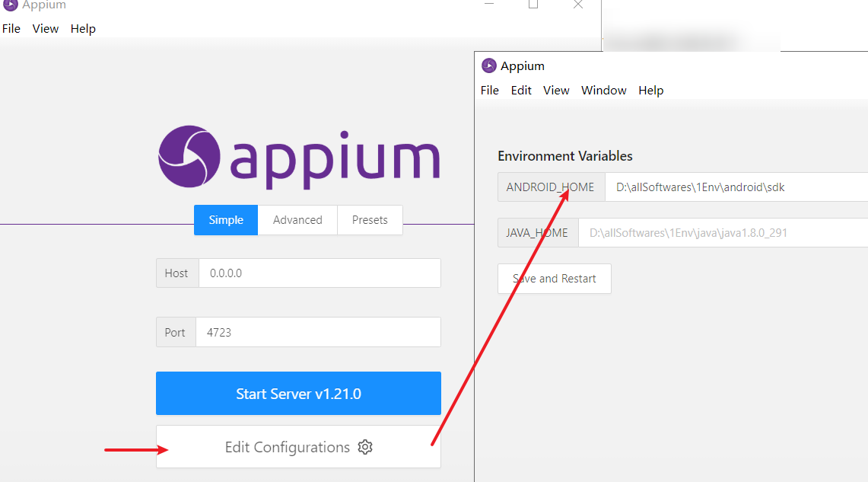Click the large Appium logo
Image resolution: width=868 pixels, height=482 pixels.
coord(299,158)
